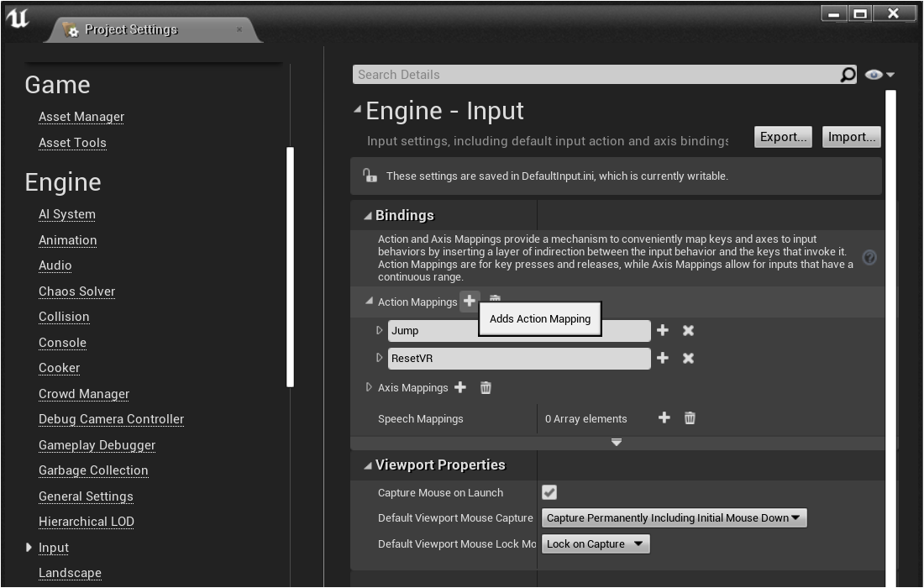Open Default Viewport Mouse Capture dropdown
The width and height of the screenshot is (924, 588).
(x=674, y=518)
